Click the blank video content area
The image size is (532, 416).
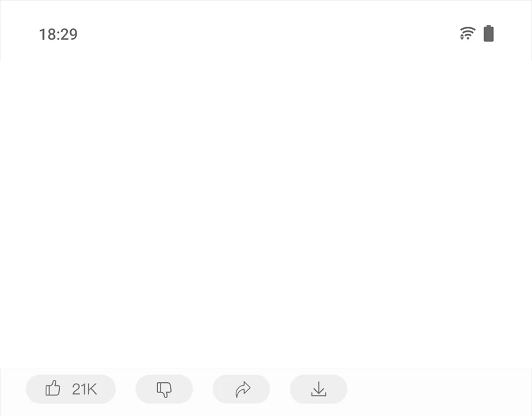(266, 214)
